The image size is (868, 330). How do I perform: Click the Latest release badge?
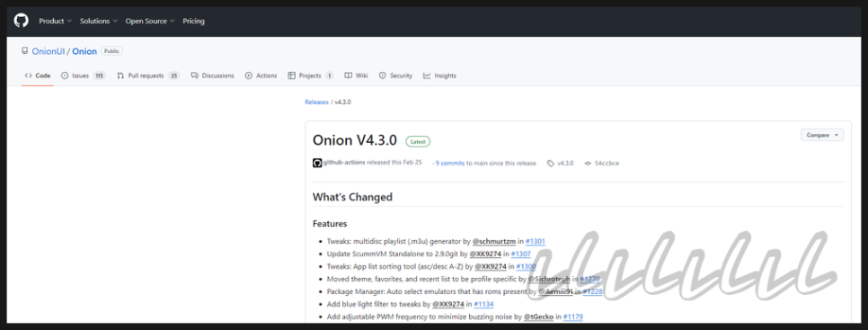pyautogui.click(x=418, y=142)
